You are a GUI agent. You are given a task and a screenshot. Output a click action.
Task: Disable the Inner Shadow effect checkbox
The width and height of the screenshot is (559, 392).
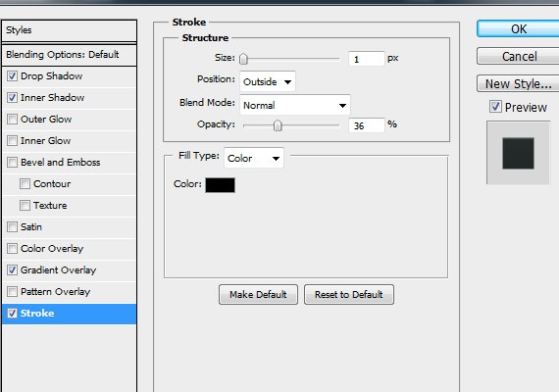click(x=12, y=97)
